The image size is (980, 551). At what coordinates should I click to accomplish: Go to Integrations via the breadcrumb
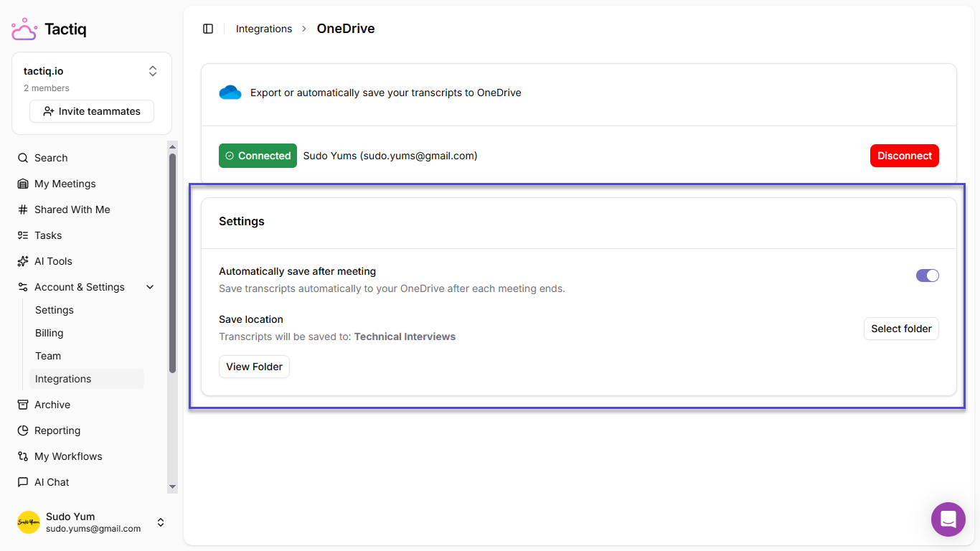(x=264, y=28)
